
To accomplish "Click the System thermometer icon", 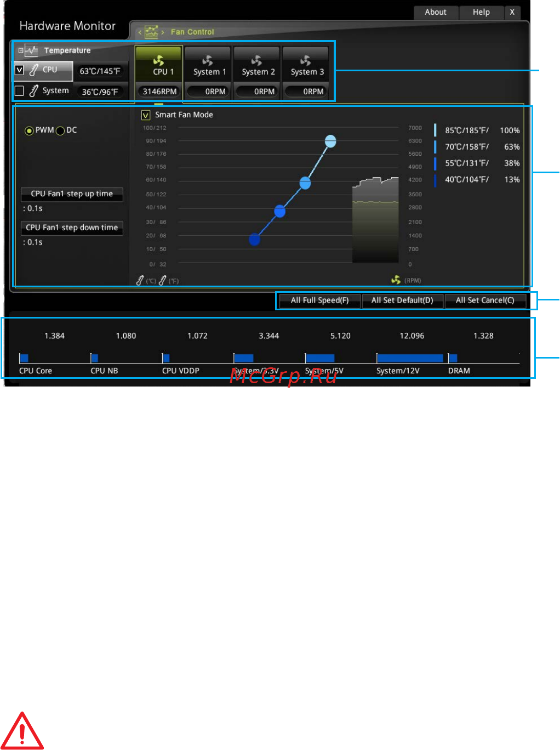I will (x=34, y=90).
